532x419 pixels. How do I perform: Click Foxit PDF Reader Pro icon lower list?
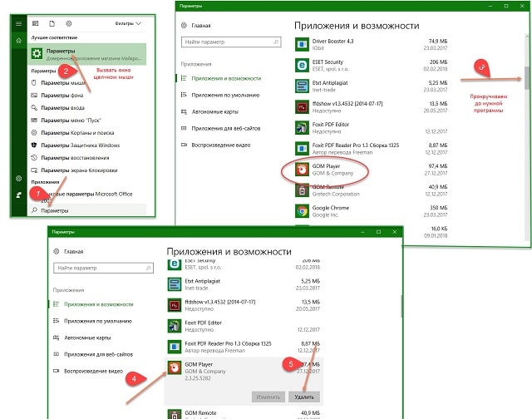click(x=175, y=347)
